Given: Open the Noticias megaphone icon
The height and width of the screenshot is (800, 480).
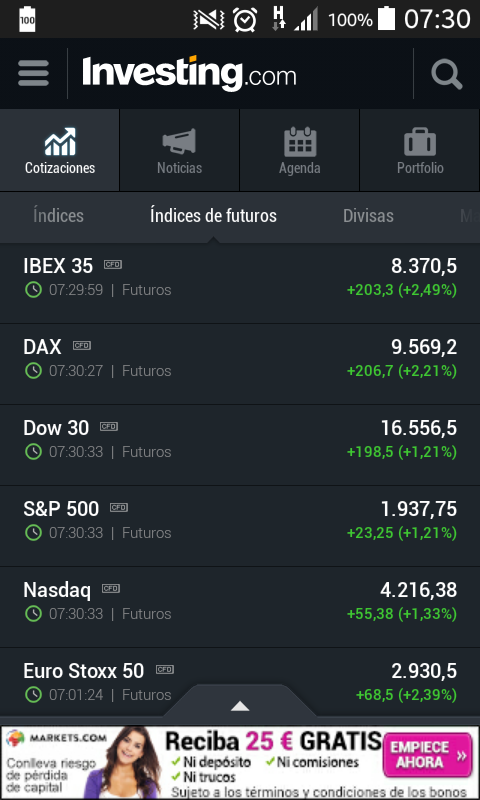Looking at the screenshot, I should pyautogui.click(x=179, y=141).
